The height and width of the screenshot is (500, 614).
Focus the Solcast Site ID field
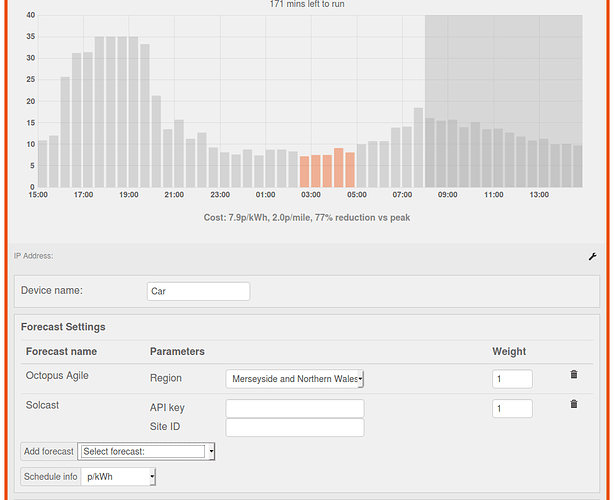295,428
